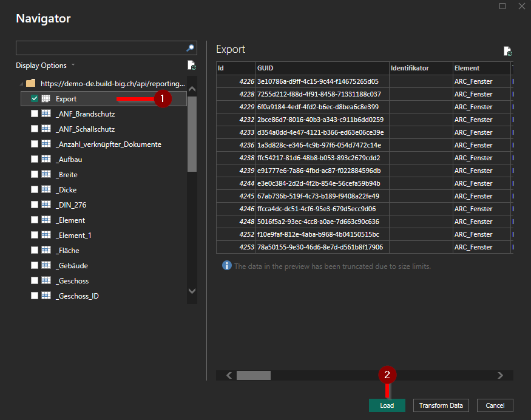Check the _ANF_Brandschutz checkbox
531x420 pixels.
point(35,113)
